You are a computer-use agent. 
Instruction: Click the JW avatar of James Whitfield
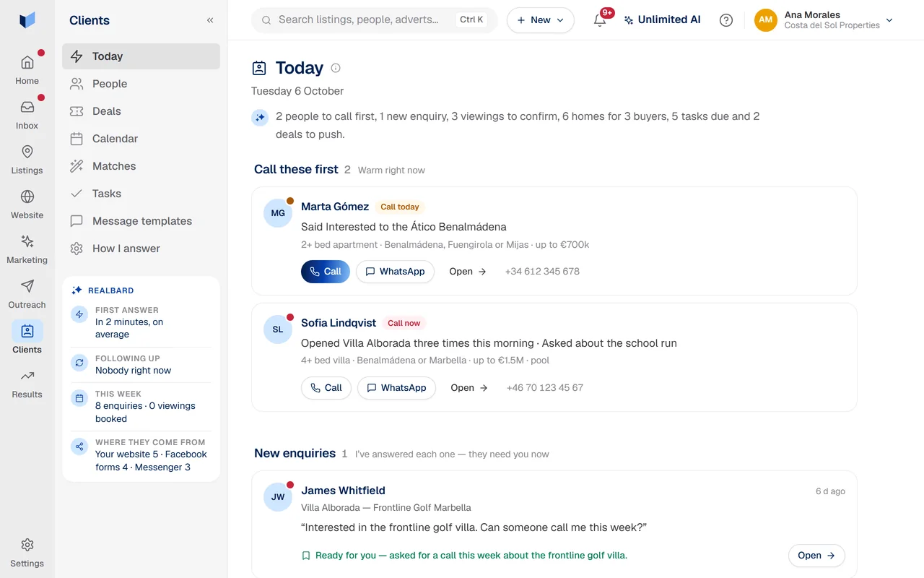278,497
